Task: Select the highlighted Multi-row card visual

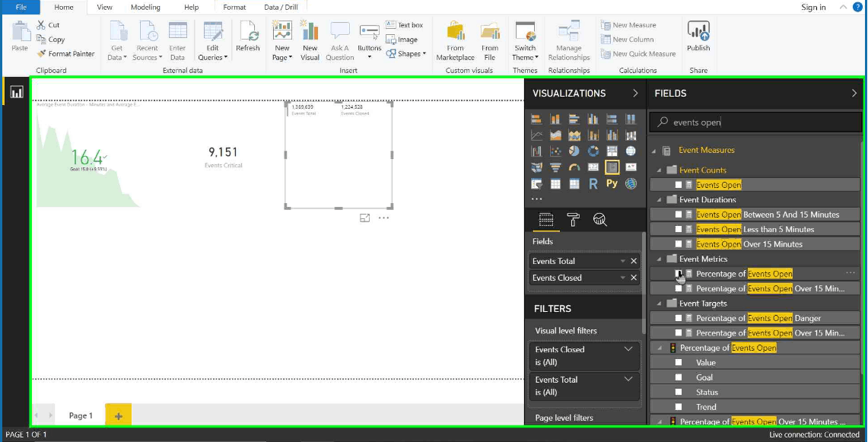Action: click(x=612, y=167)
